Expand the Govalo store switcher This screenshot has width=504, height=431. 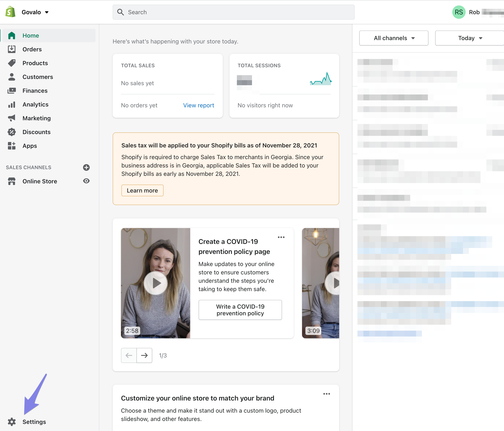[35, 12]
